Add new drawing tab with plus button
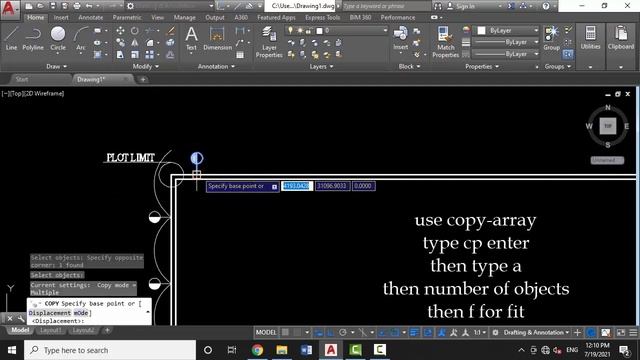The image size is (640, 360). point(143,79)
